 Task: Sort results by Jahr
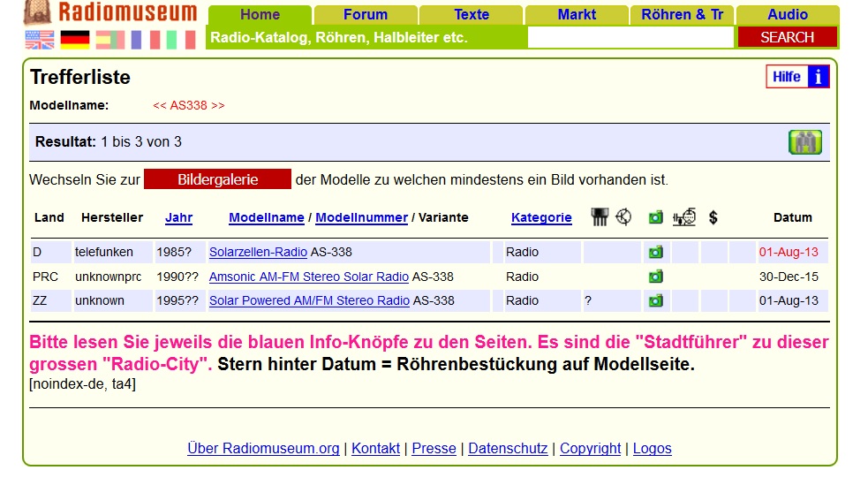(x=178, y=217)
